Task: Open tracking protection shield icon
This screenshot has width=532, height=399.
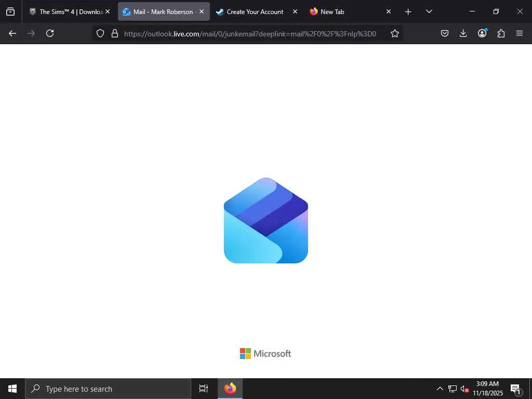Action: (100, 33)
